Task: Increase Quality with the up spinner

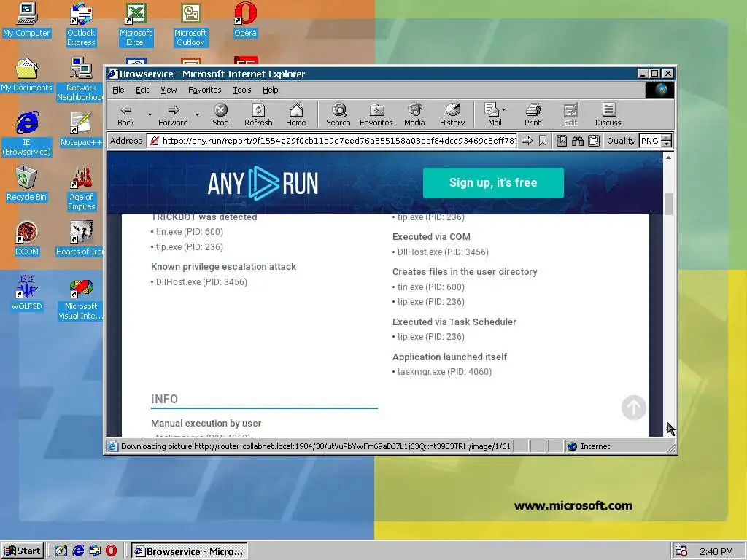Action: click(667, 138)
